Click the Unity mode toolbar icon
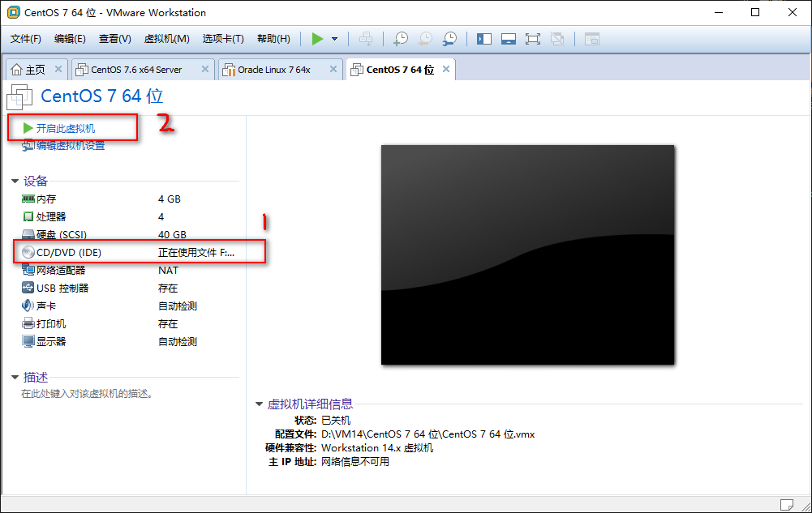The height and width of the screenshot is (513, 812). (x=557, y=39)
